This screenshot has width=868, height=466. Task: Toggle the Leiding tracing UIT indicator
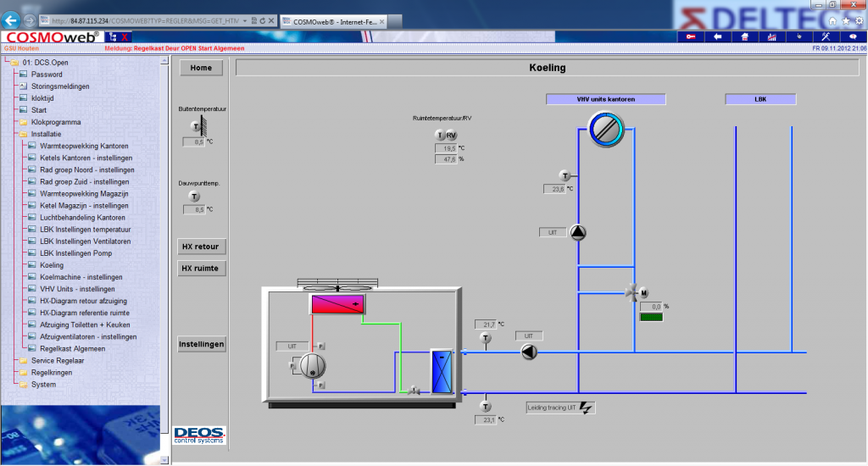click(x=560, y=408)
